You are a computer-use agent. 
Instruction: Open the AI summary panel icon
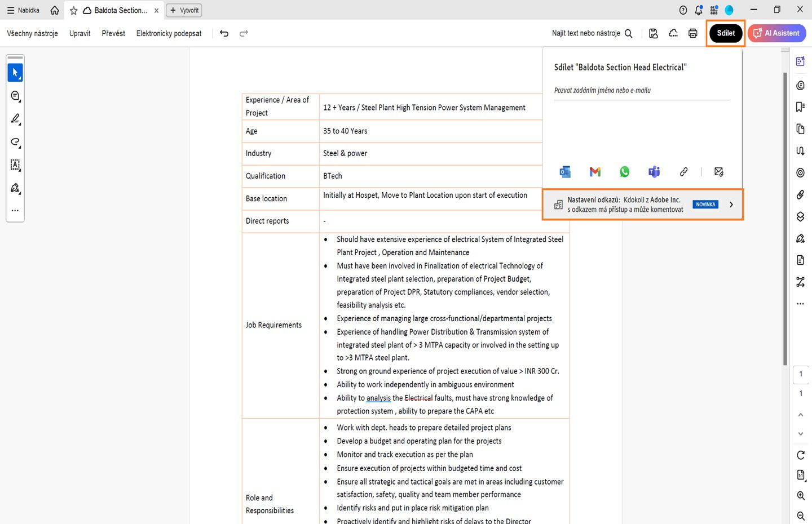click(x=800, y=61)
